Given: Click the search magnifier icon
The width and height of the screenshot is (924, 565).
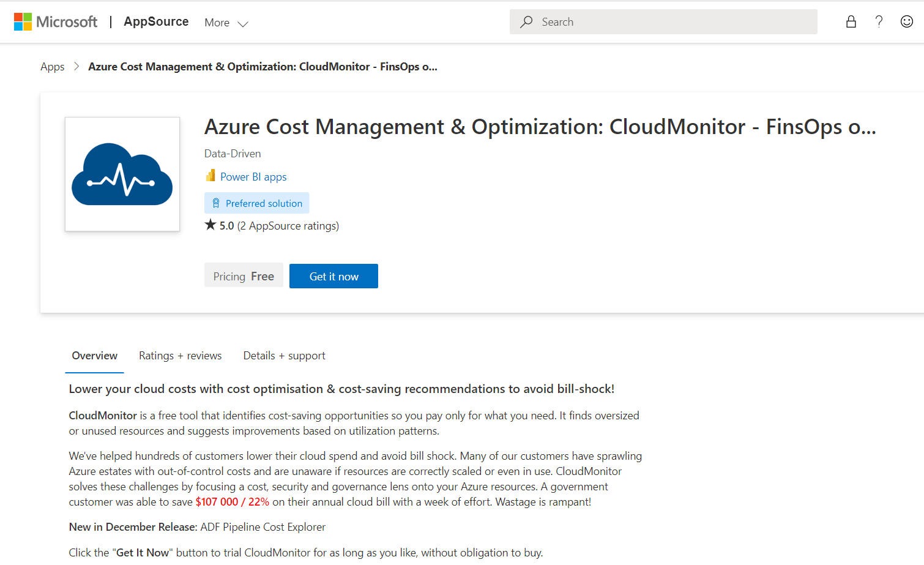Looking at the screenshot, I should click(526, 22).
